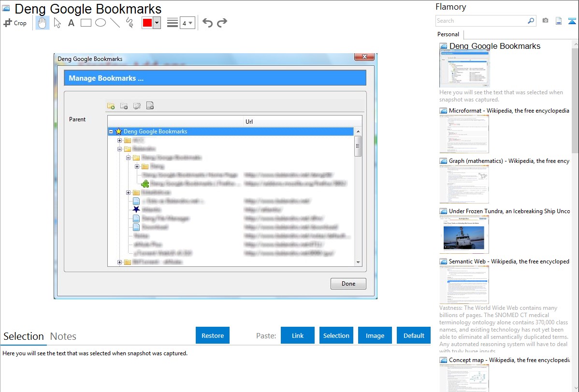Screen dimensions: 579x392
Task: Switch to the Selection tab
Action: click(24, 336)
